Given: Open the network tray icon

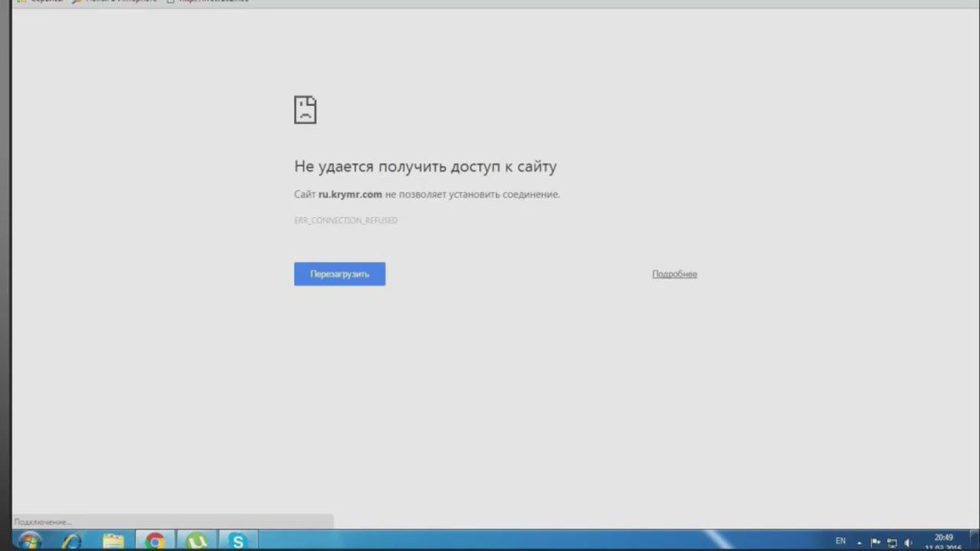Looking at the screenshot, I should pyautogui.click(x=892, y=542).
